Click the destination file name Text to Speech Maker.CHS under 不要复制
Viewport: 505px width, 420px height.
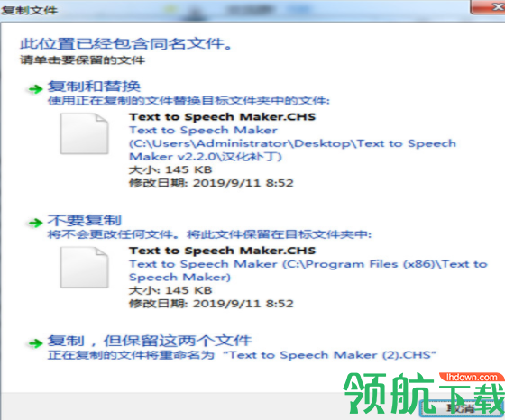point(223,251)
